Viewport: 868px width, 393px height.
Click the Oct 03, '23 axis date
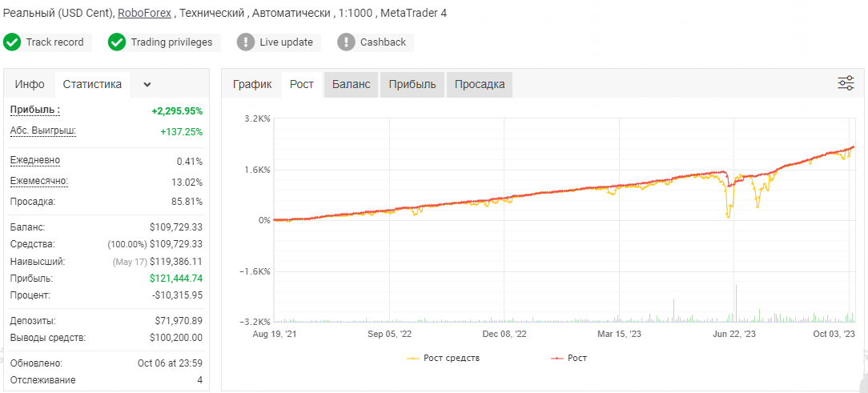coord(835,334)
